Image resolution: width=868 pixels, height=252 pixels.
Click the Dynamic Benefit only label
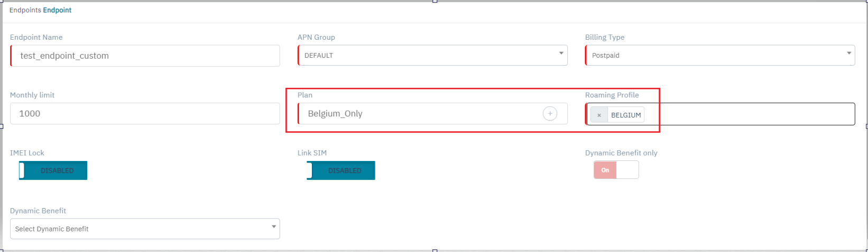pos(621,153)
